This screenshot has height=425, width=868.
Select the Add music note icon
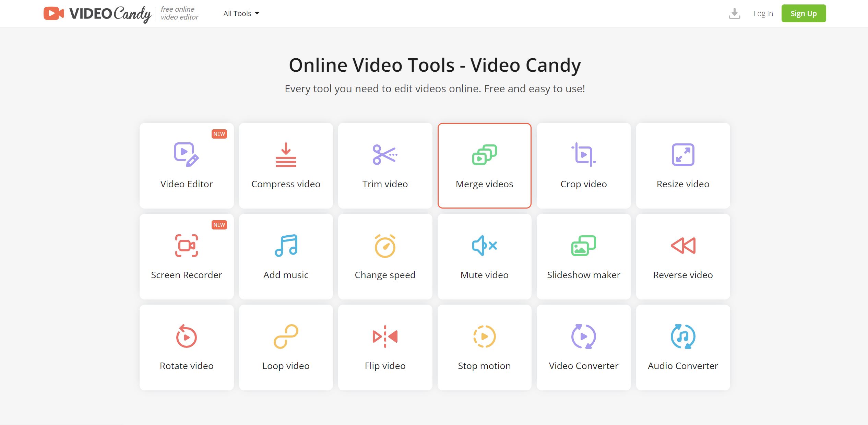point(285,245)
